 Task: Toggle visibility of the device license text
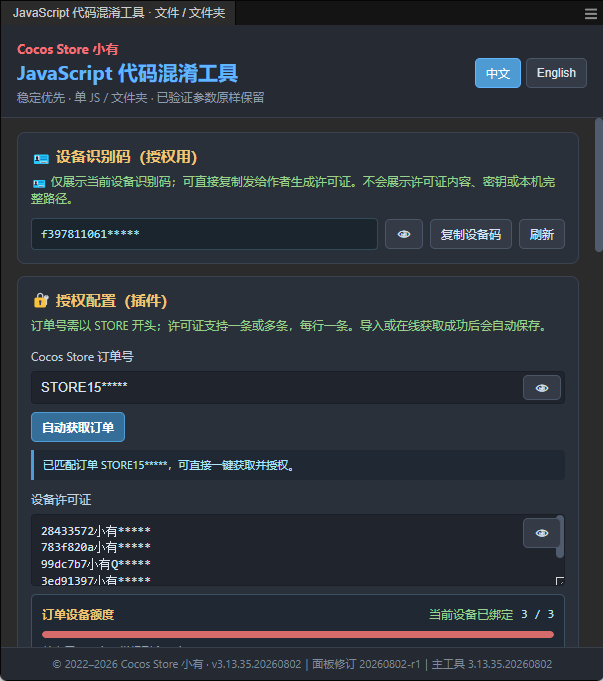point(542,533)
